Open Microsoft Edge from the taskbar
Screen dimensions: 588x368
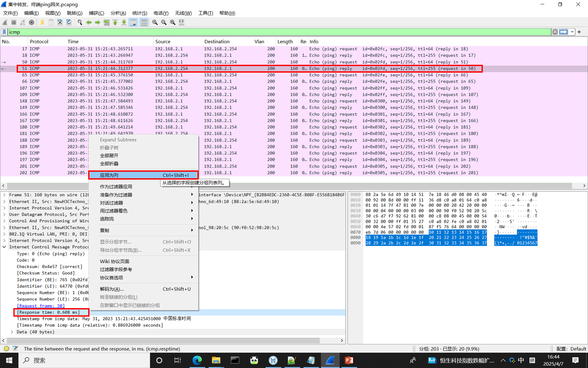pyautogui.click(x=197, y=360)
